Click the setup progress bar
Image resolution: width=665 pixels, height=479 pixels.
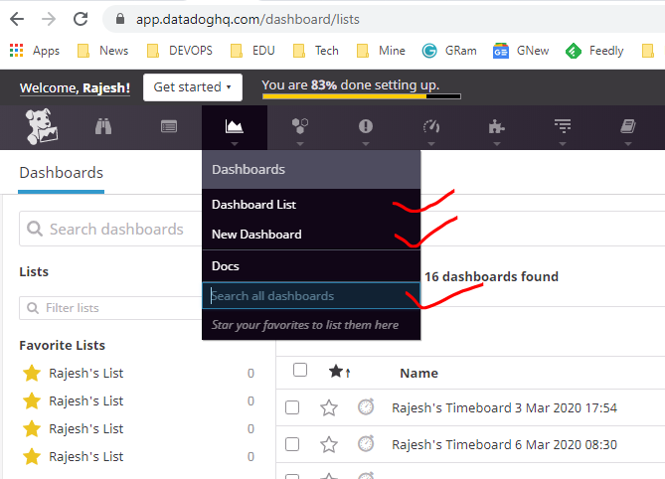pos(361,97)
